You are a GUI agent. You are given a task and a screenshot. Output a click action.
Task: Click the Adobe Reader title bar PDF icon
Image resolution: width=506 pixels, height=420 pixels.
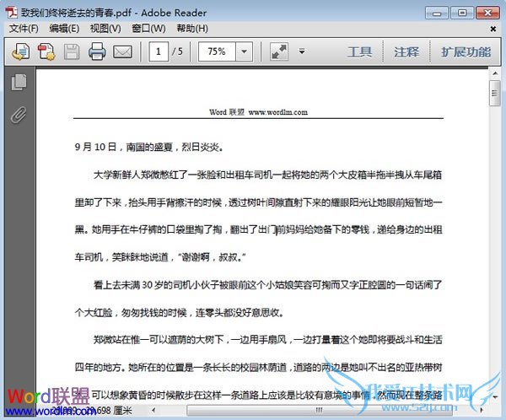pos(11,13)
